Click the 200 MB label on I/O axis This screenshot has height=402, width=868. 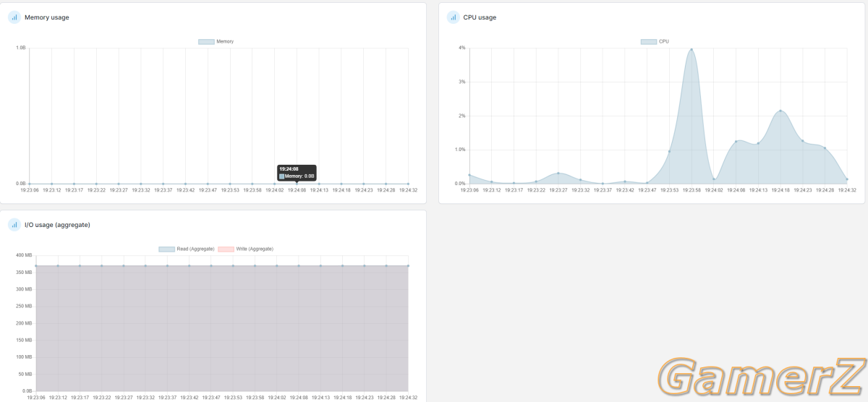tap(24, 322)
